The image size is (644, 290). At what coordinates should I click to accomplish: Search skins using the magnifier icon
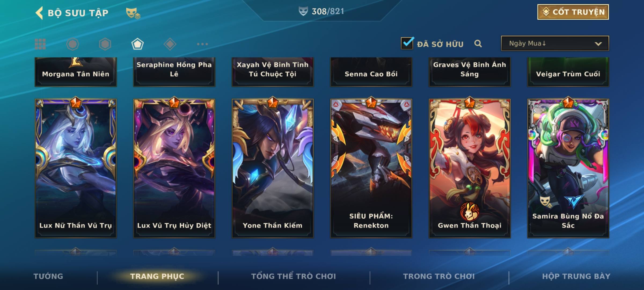[478, 44]
